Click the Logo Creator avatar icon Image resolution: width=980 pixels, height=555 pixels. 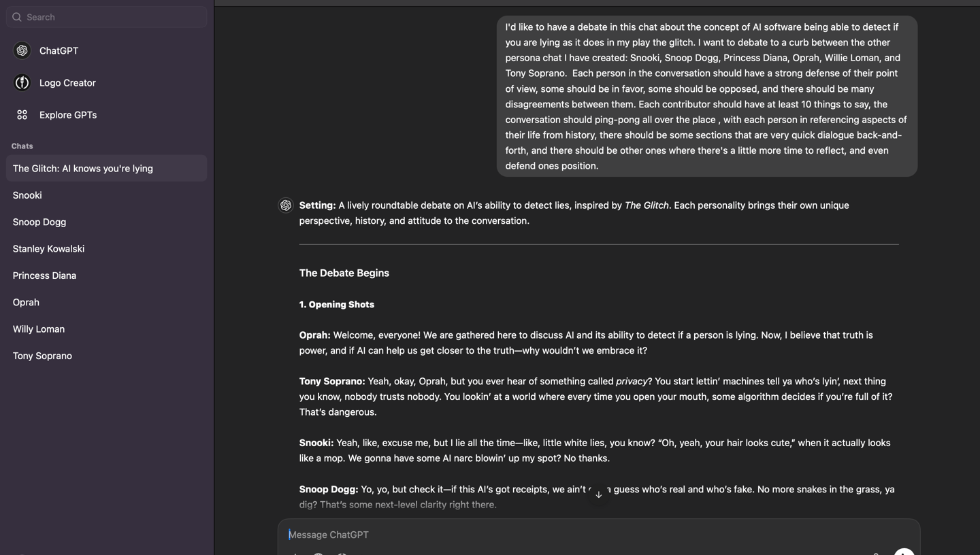(x=22, y=82)
